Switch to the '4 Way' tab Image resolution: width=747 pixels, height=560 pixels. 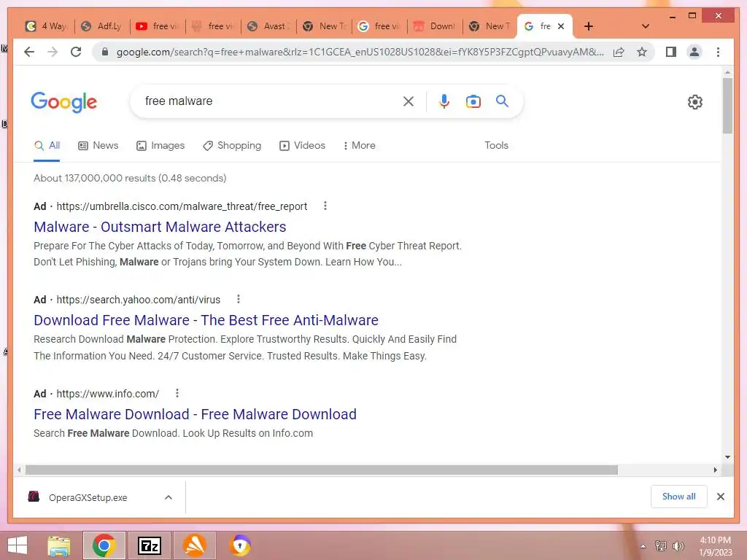click(x=46, y=26)
